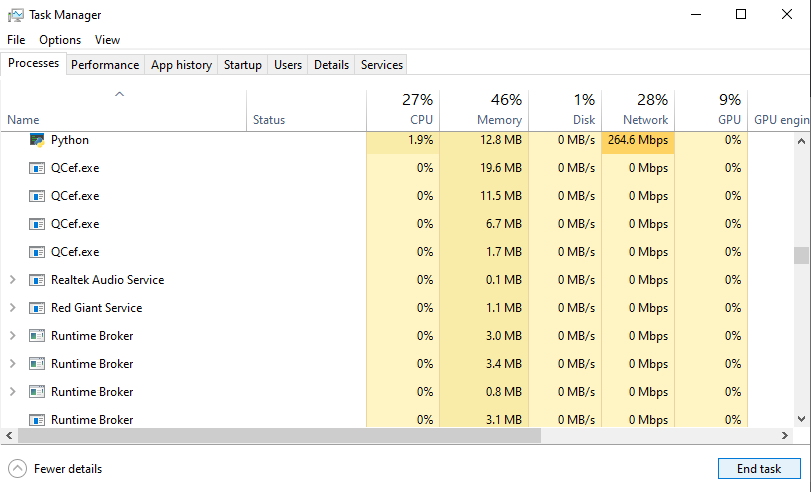The width and height of the screenshot is (811, 492).
Task: Expand the Realtek Audio Service row
Action: tap(12, 280)
